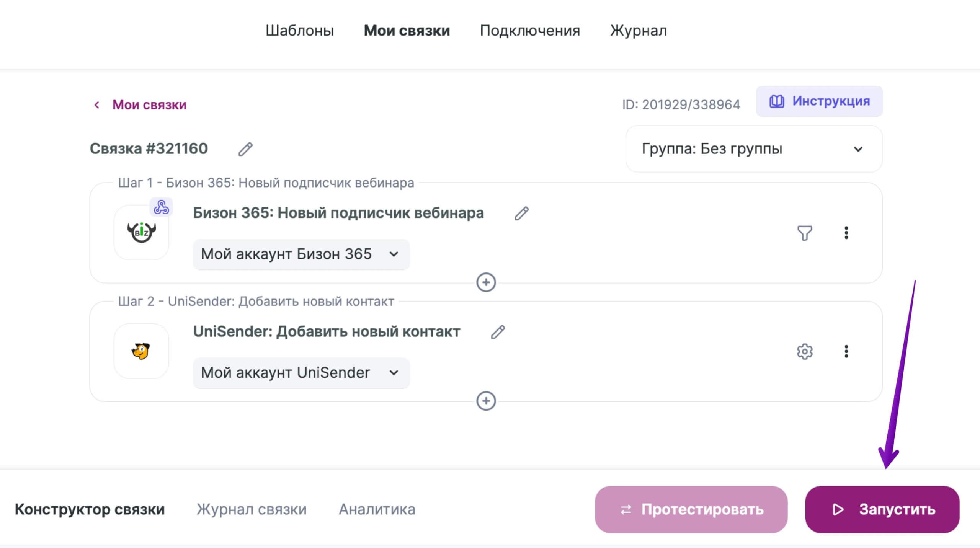Open filter funnel icon for step 1
Viewport: 980px width, 548px height.
(805, 233)
